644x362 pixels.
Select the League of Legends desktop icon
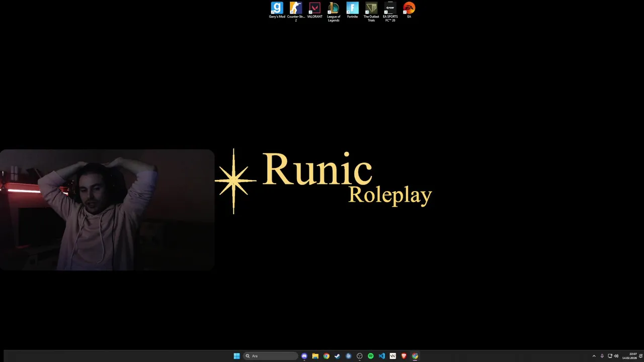(334, 12)
